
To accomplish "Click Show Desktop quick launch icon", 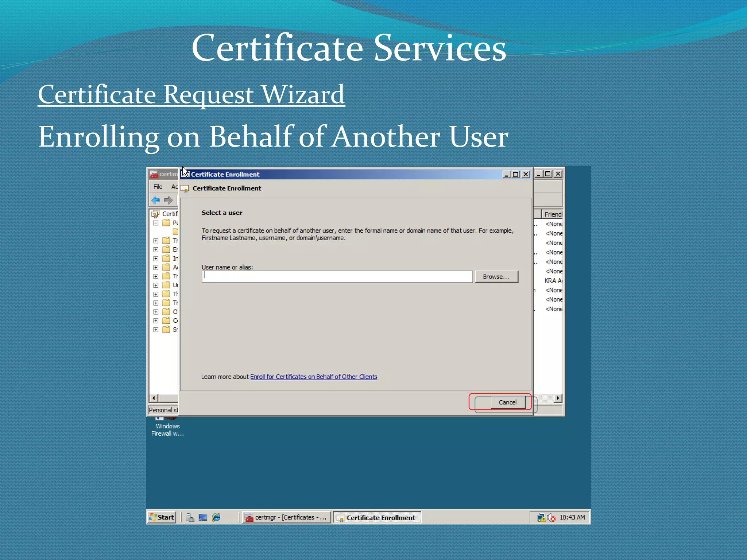I will coord(203,517).
